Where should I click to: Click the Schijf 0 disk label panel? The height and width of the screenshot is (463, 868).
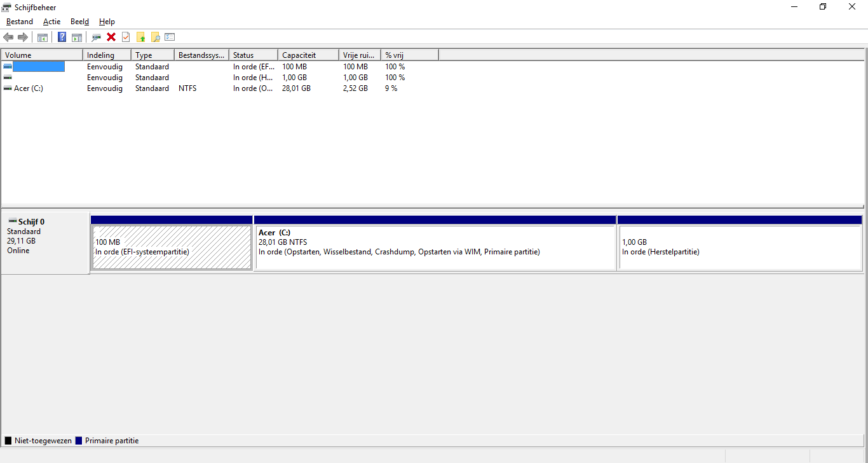click(45, 243)
